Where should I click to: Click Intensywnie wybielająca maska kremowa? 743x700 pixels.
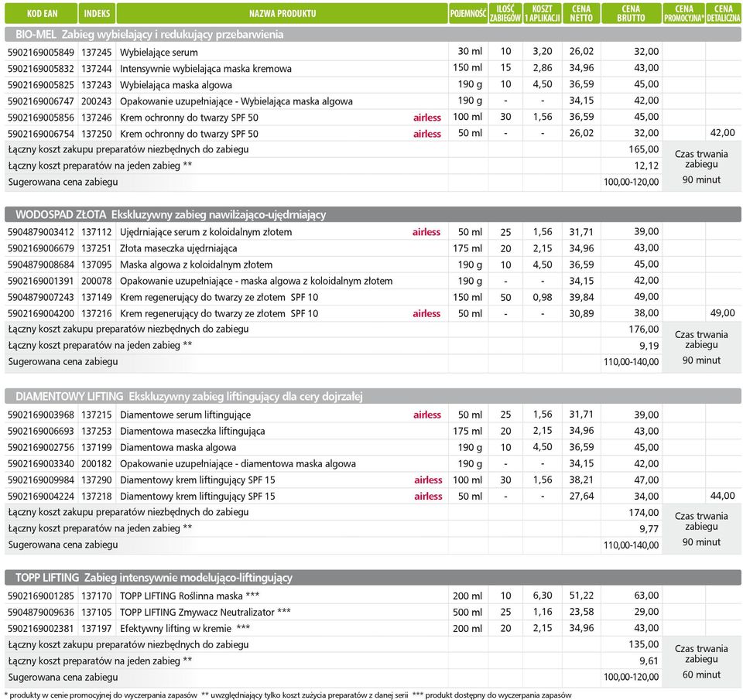206,69
